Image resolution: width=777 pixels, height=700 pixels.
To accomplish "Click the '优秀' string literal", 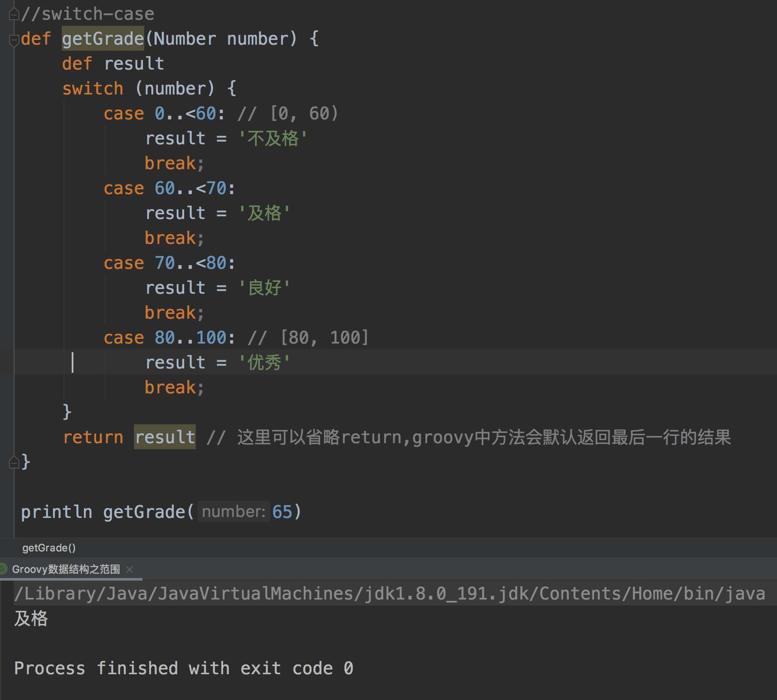I will click(264, 362).
